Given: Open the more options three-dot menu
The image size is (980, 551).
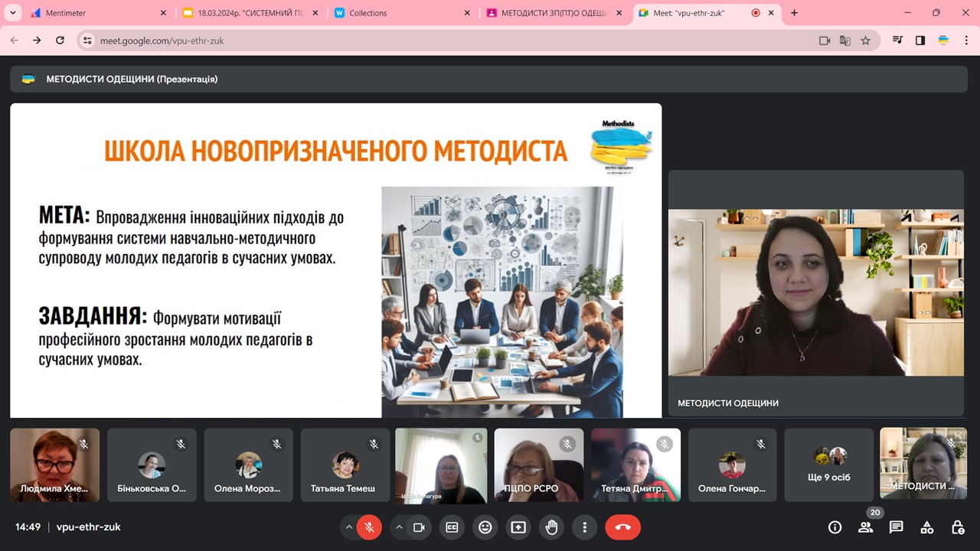Looking at the screenshot, I should pos(584,527).
